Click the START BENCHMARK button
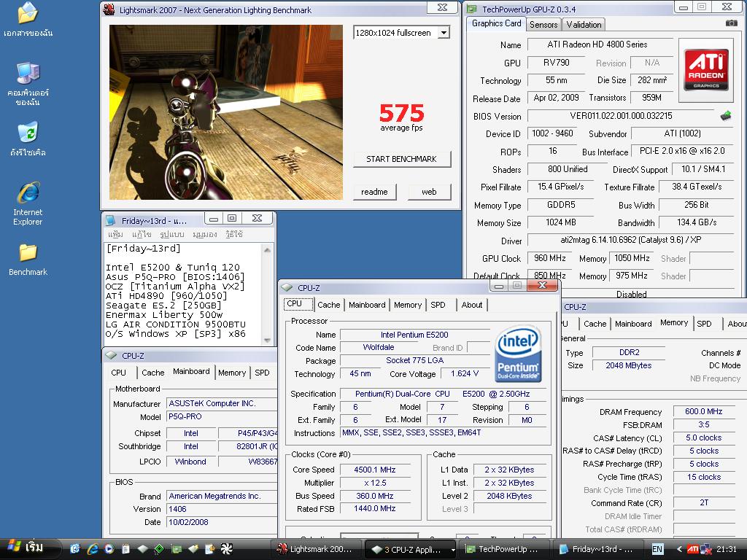The height and width of the screenshot is (560, 747). tap(402, 159)
